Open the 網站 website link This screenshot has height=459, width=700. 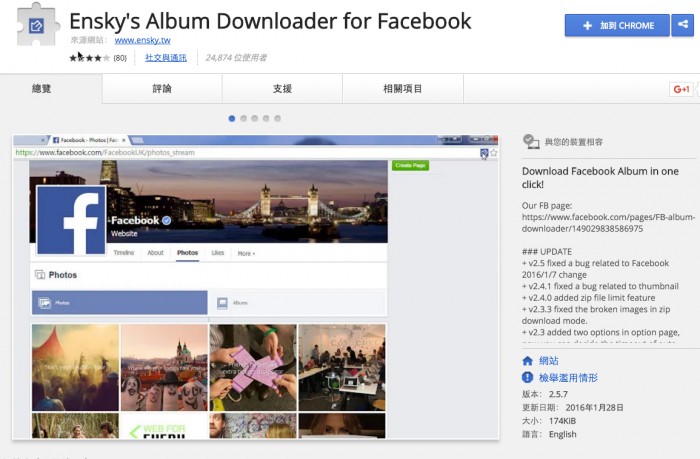549,361
